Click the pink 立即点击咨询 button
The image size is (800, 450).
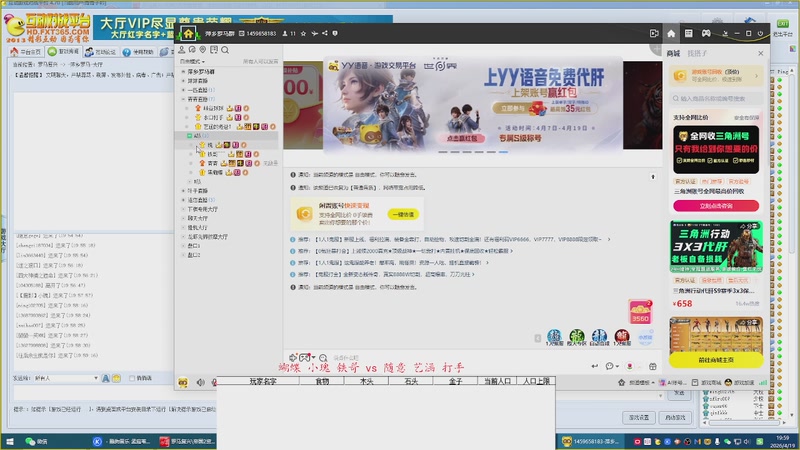click(716, 206)
